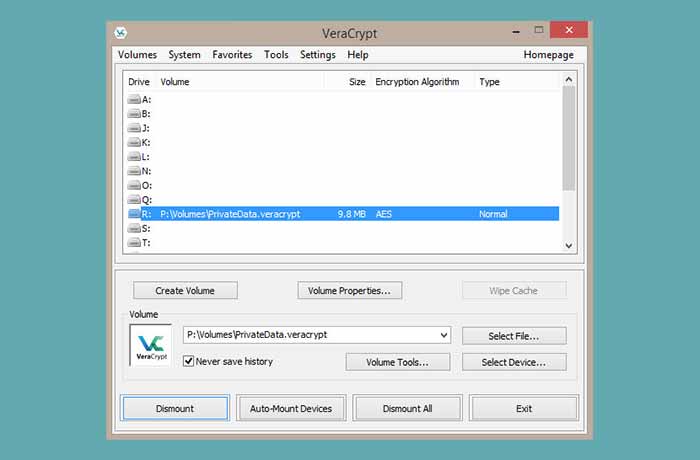Click the drive list scrollbar thumb
Image resolution: width=700 pixels, height=460 pixels.
568,138
